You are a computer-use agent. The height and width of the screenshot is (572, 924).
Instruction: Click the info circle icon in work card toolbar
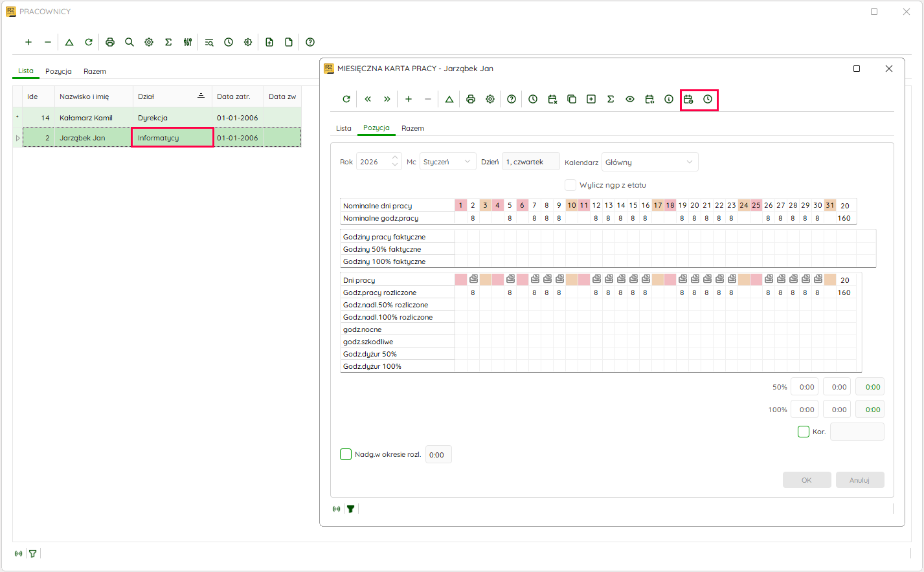[669, 99]
